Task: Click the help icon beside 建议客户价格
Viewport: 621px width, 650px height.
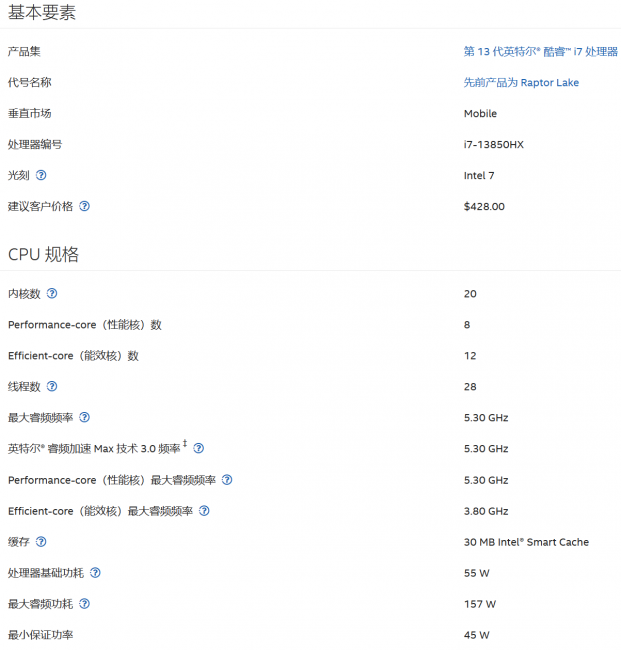Action: 85,206
